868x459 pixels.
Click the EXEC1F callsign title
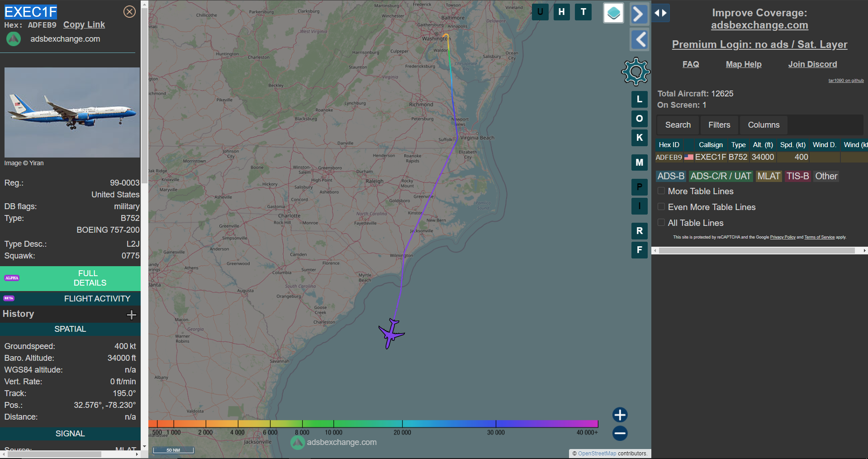[x=31, y=12]
